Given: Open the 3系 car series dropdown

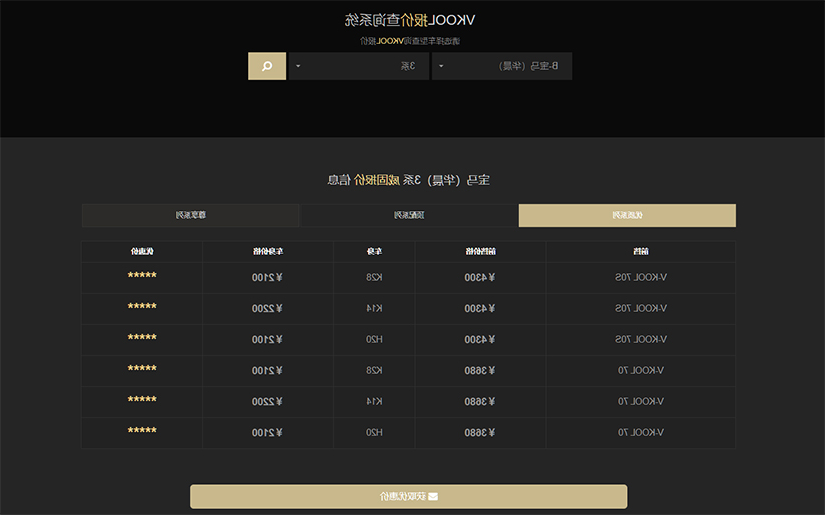Looking at the screenshot, I should click(x=359, y=66).
